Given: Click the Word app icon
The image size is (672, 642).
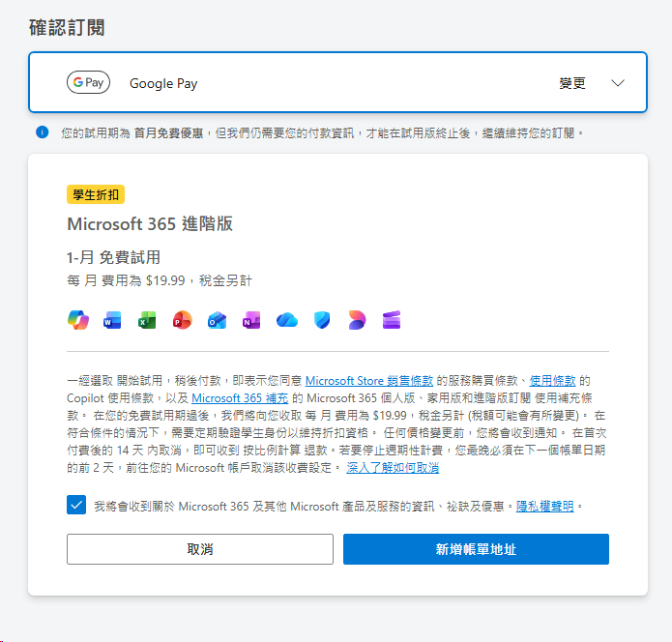Looking at the screenshot, I should pos(112,320).
